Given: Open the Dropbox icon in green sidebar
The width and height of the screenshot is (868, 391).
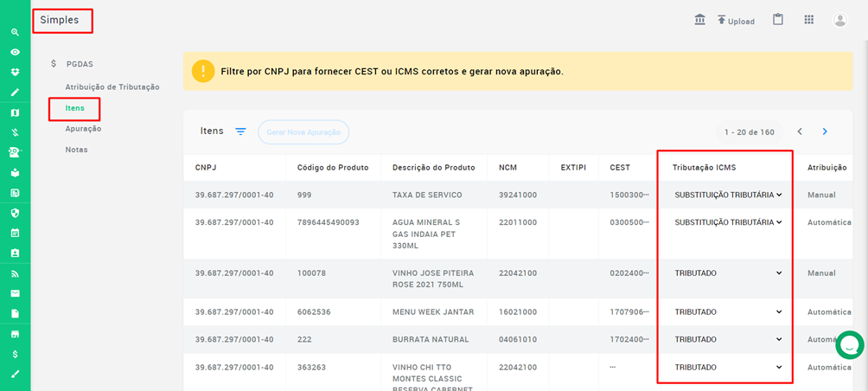Looking at the screenshot, I should click(15, 72).
